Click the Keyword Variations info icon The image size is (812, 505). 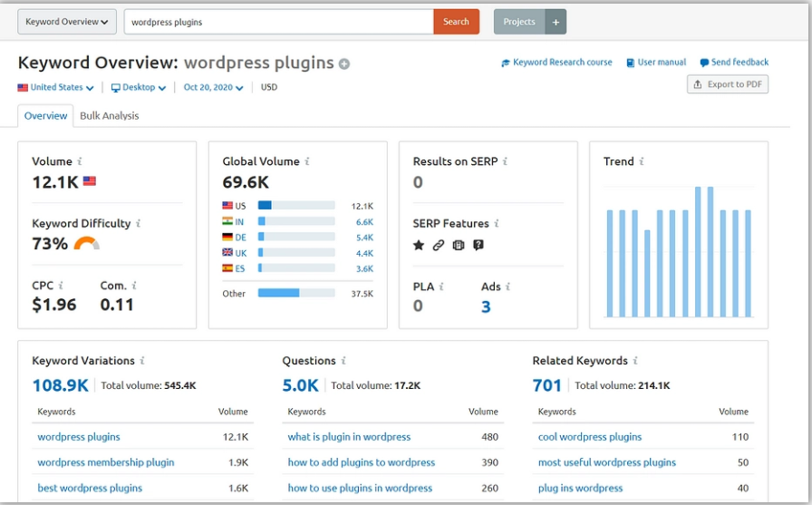point(142,361)
